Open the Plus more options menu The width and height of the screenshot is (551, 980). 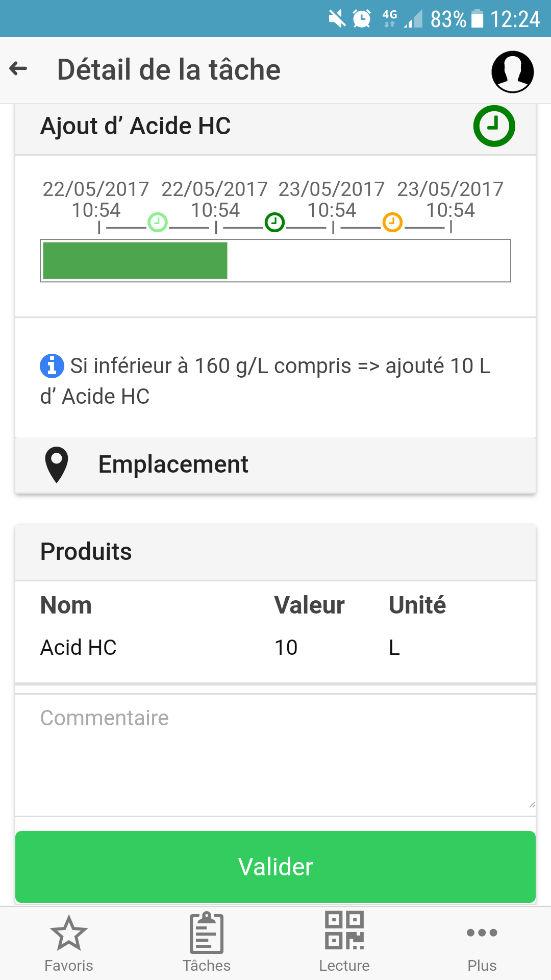482,943
